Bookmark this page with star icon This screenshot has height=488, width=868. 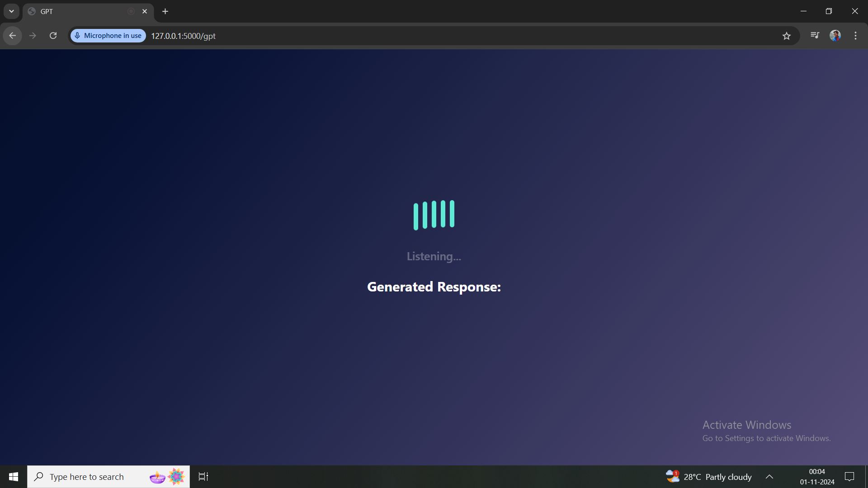pos(787,36)
